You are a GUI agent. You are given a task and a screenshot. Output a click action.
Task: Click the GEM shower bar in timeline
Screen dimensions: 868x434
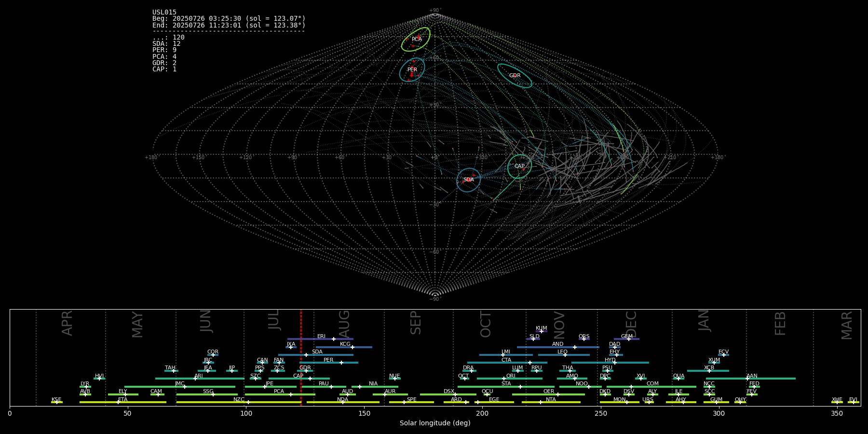click(626, 339)
